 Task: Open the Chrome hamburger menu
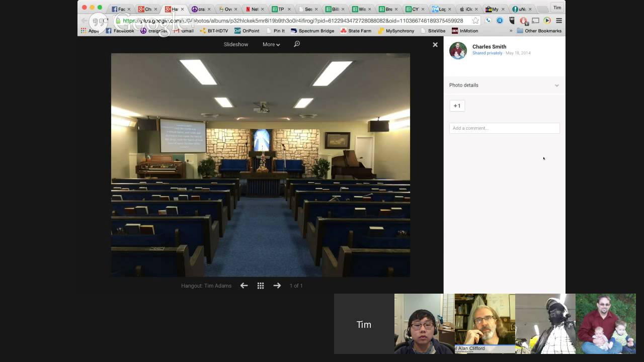559,21
